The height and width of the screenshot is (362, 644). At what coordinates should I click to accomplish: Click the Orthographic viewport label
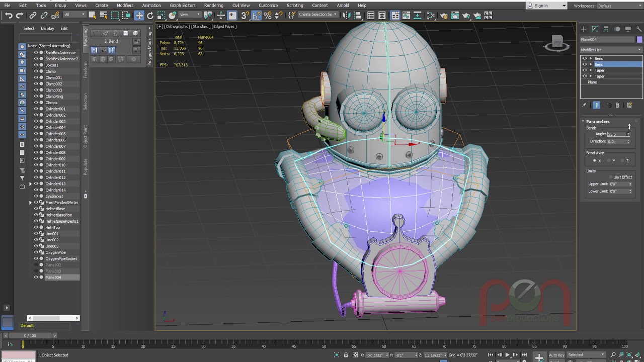[x=177, y=26]
